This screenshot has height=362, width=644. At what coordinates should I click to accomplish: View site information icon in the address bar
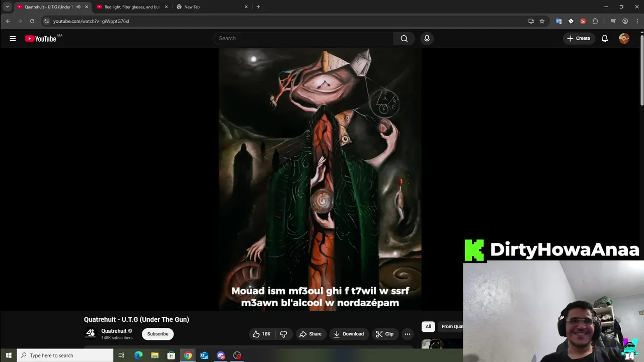(46, 21)
